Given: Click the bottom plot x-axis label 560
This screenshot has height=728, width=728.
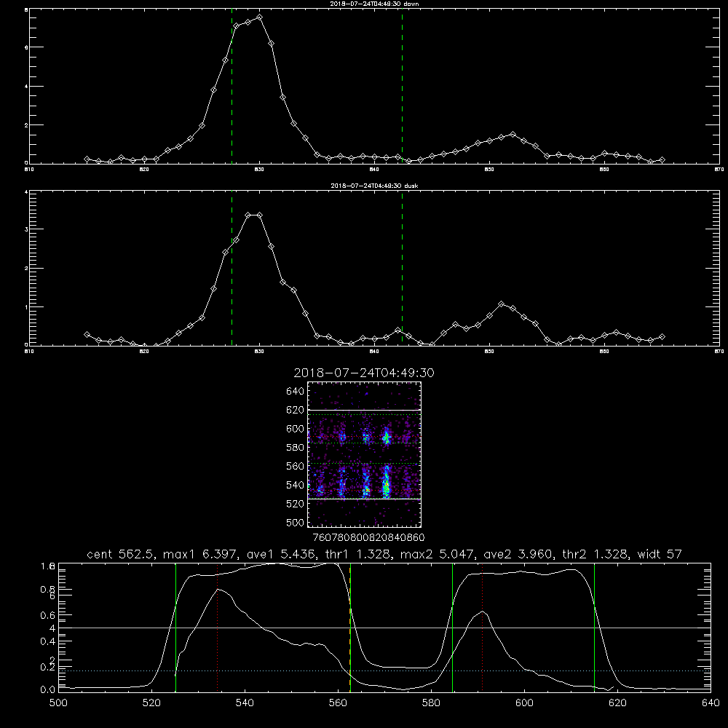Looking at the screenshot, I should point(338,703).
